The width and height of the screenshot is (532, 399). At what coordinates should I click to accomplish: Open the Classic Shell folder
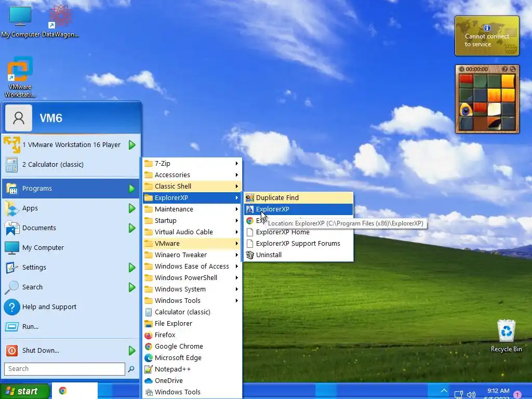click(192, 187)
